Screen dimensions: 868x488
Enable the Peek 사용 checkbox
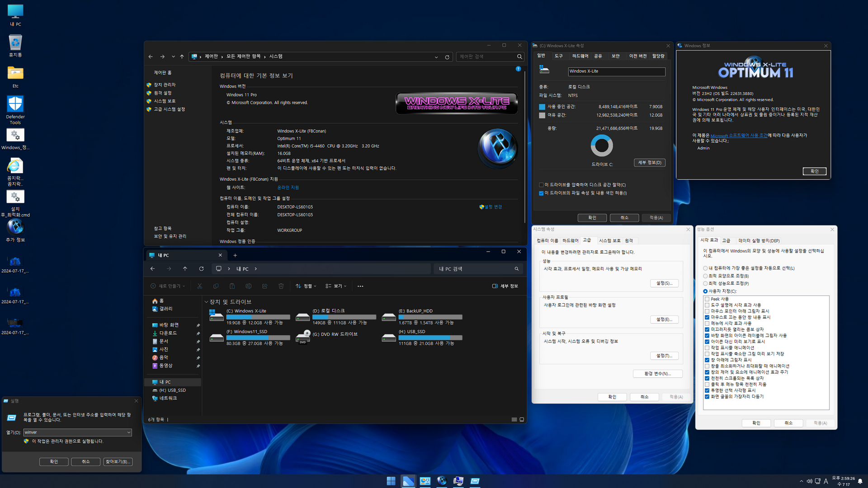point(707,299)
